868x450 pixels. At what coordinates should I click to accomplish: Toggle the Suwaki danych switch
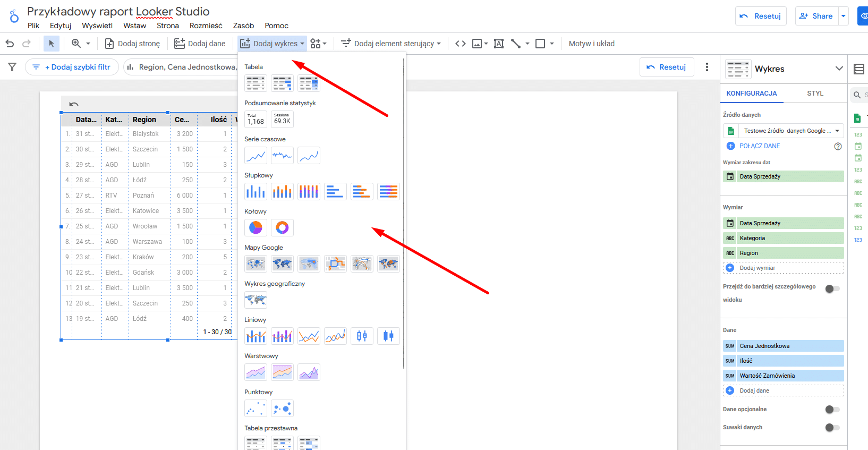[x=832, y=427]
